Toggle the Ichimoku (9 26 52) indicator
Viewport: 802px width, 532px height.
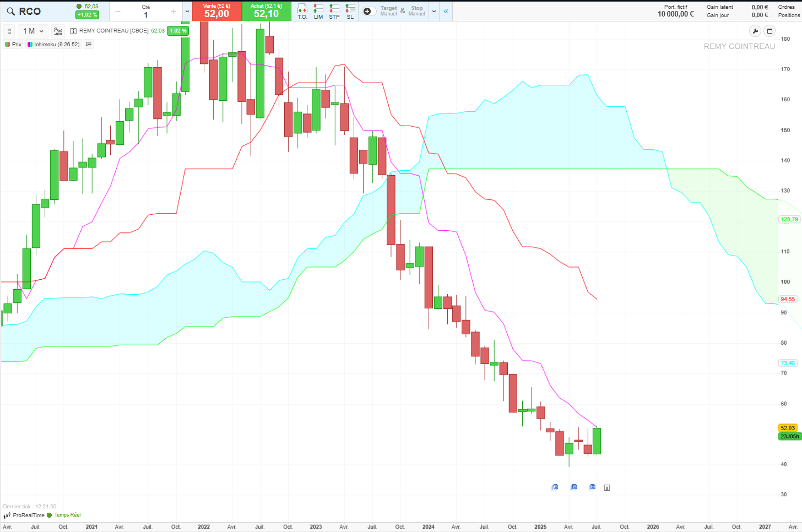pos(53,44)
